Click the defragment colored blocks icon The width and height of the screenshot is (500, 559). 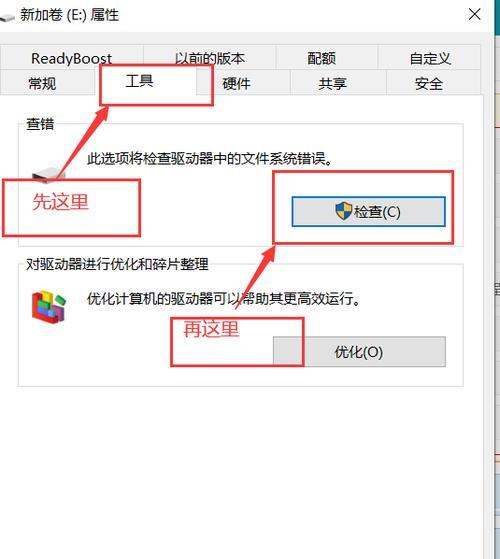49,306
